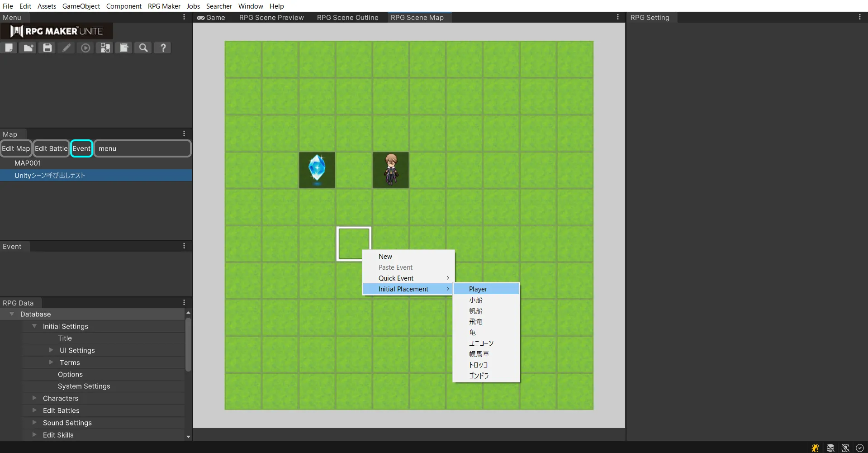
Task: Click the magnifying glass search icon
Action: pyautogui.click(x=143, y=48)
